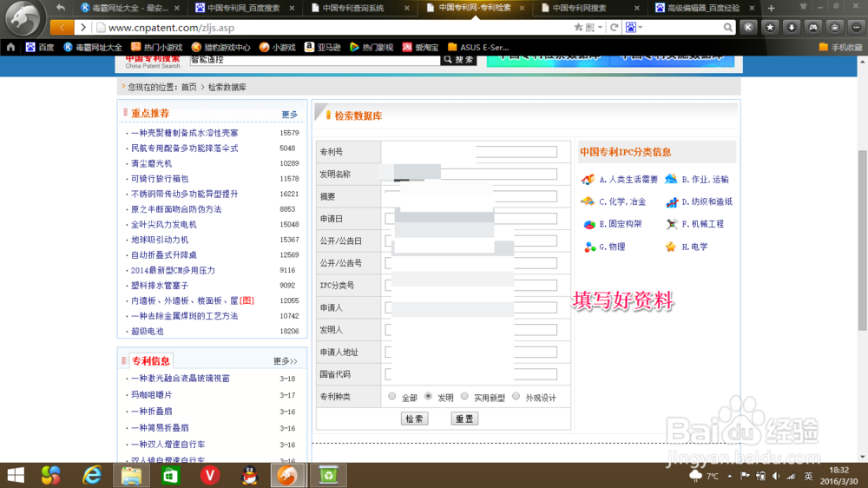868x488 pixels.
Task: Click the 国省代码 input field
Action: (x=470, y=374)
